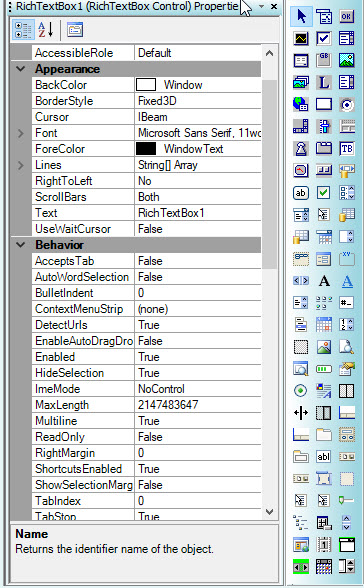Select the BorderStyle property name

click(x=64, y=101)
